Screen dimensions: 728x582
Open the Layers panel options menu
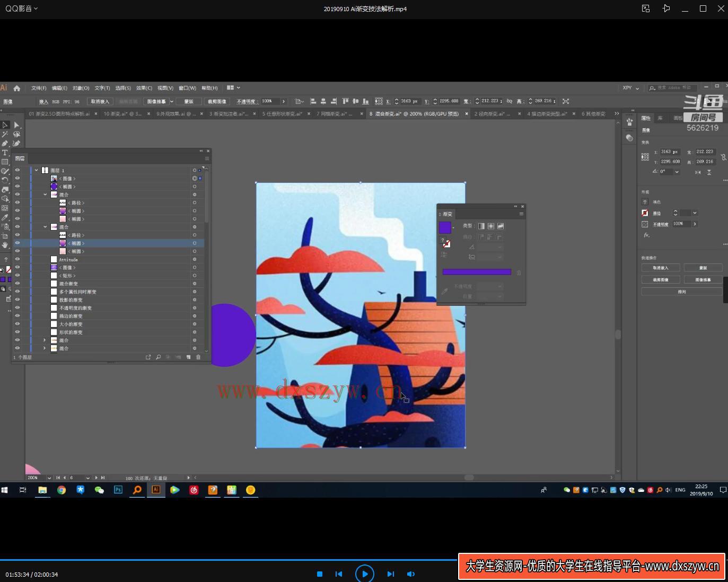coord(207,158)
